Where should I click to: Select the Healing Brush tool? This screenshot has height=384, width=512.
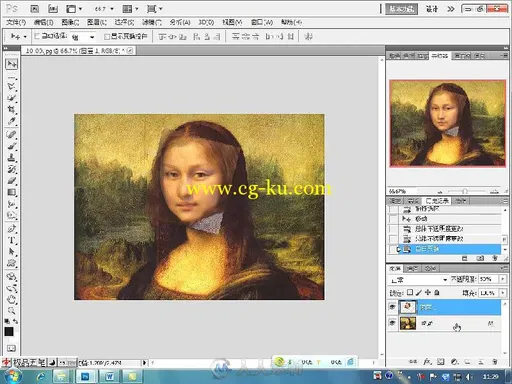pyautogui.click(x=11, y=134)
